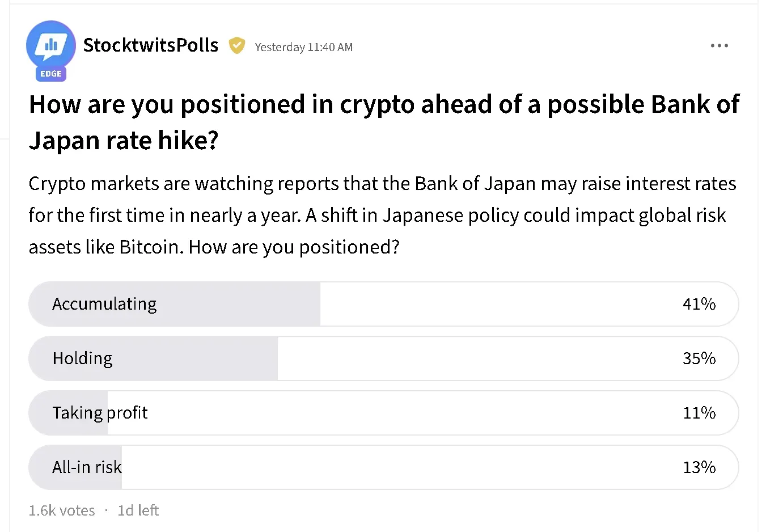Click the 35% result figure
The width and height of the screenshot is (766, 532).
[699, 358]
